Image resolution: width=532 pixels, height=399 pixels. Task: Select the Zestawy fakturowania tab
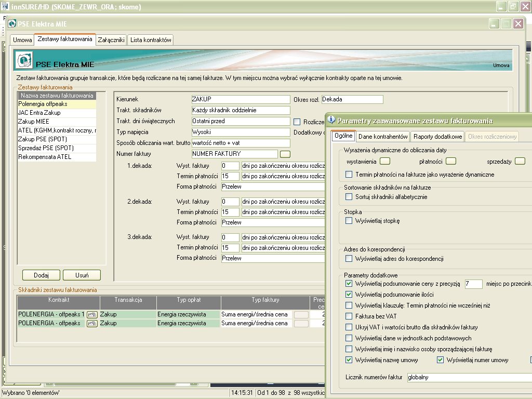click(65, 39)
